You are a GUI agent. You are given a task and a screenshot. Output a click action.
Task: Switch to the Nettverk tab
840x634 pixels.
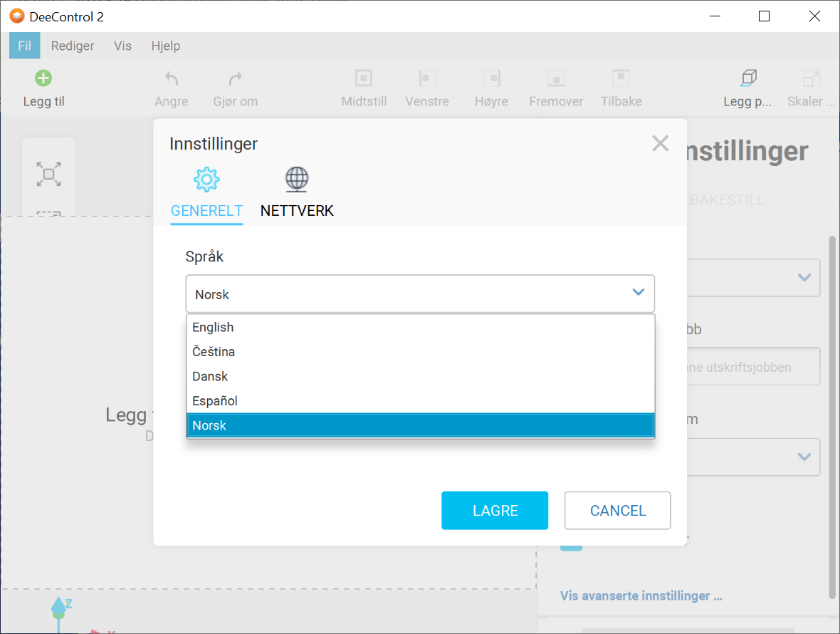pyautogui.click(x=297, y=192)
